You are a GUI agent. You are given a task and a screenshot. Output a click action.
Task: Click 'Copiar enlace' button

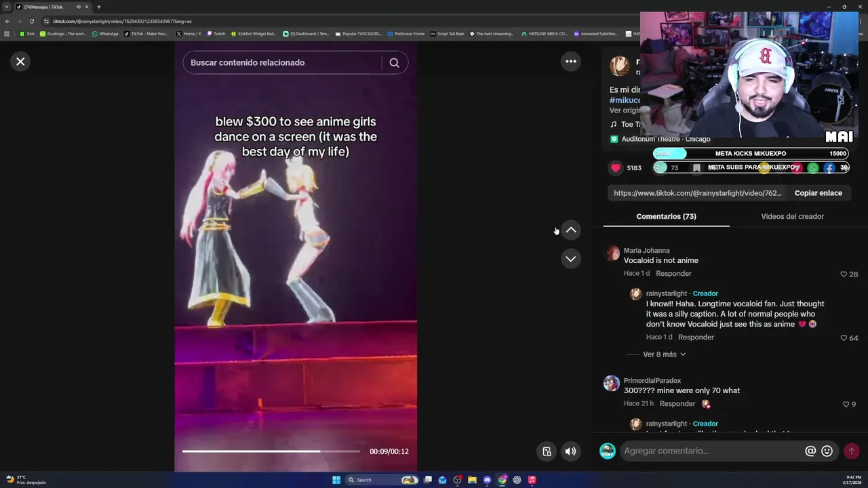point(818,193)
